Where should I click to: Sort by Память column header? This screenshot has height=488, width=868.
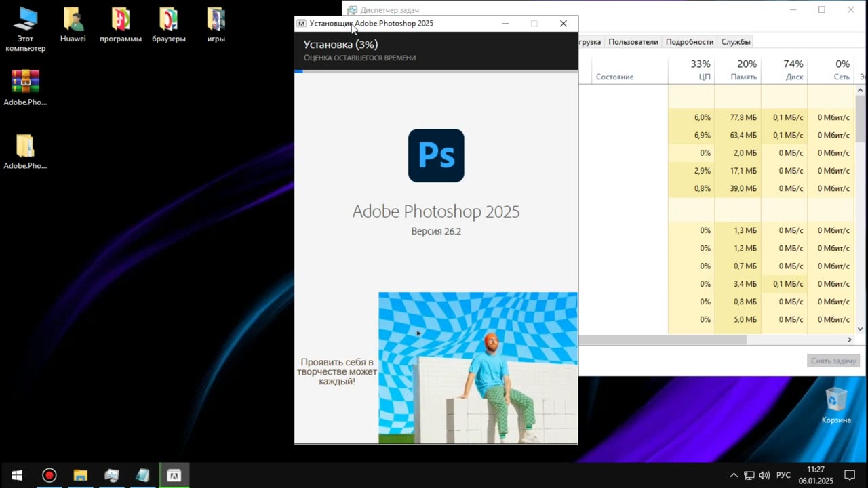click(x=738, y=70)
